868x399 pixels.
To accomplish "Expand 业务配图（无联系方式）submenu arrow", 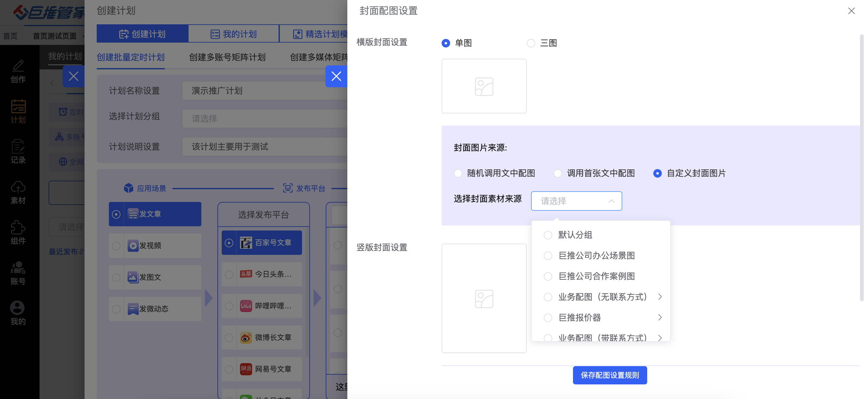I will (660, 297).
